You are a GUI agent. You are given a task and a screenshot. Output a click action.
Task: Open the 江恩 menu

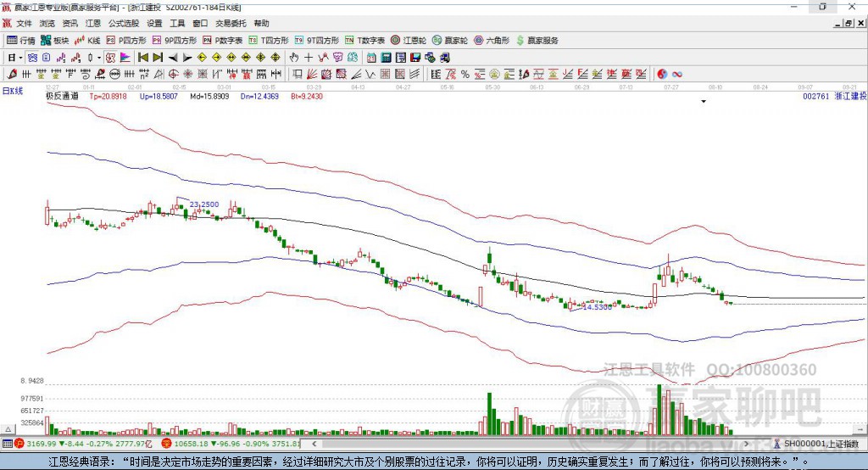coord(92,23)
